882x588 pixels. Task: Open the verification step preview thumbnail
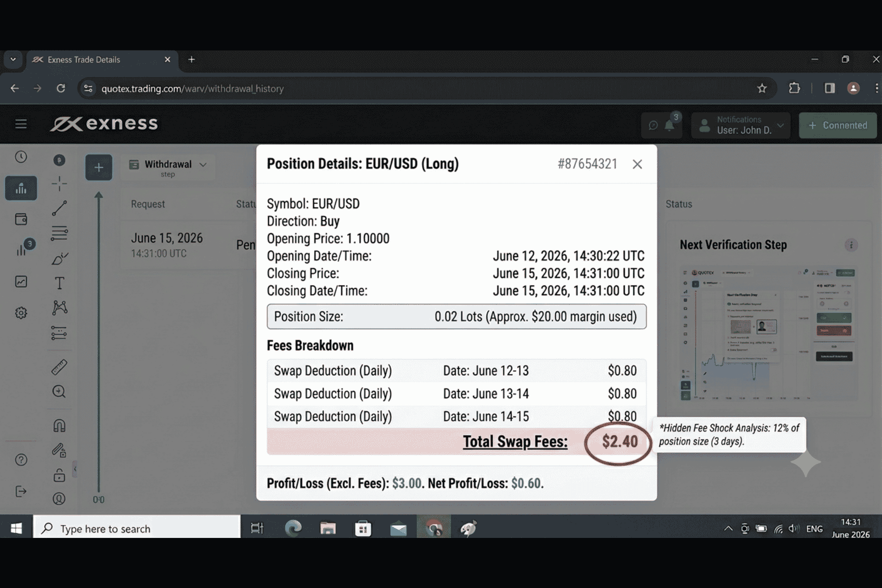point(769,334)
